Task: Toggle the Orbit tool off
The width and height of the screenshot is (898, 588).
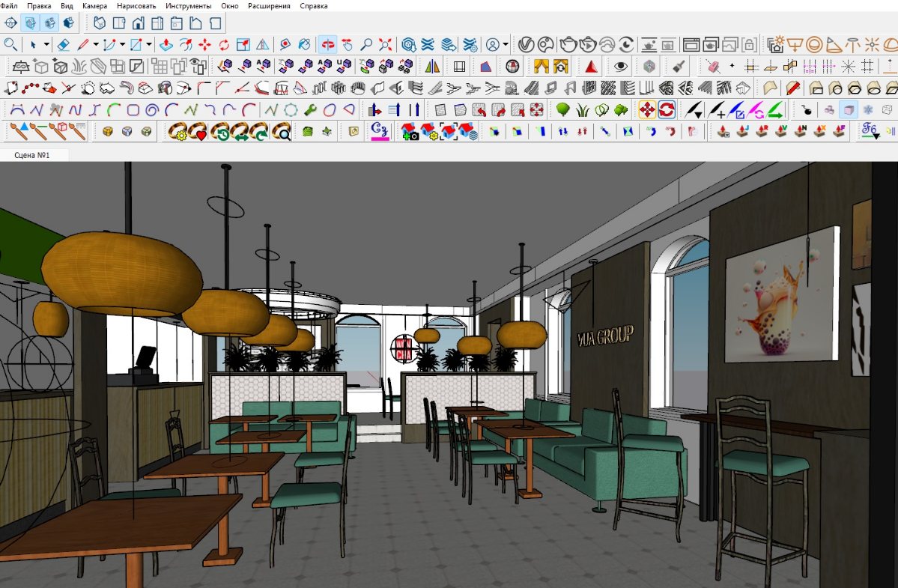Action: (x=327, y=45)
